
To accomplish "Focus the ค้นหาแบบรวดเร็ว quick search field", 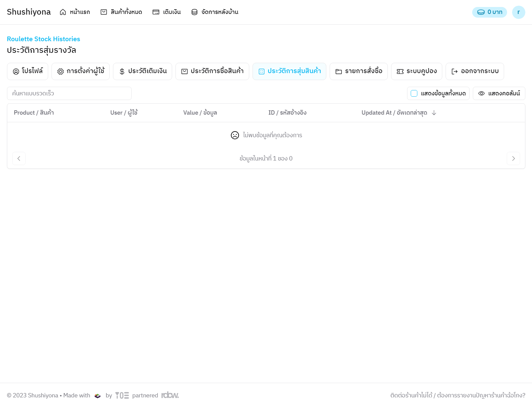I will [x=69, y=93].
